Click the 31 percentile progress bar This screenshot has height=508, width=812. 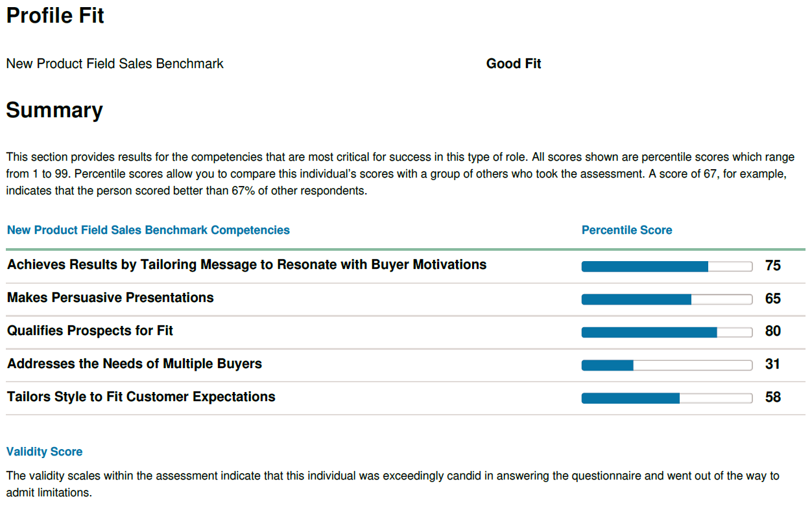pyautogui.click(x=667, y=365)
